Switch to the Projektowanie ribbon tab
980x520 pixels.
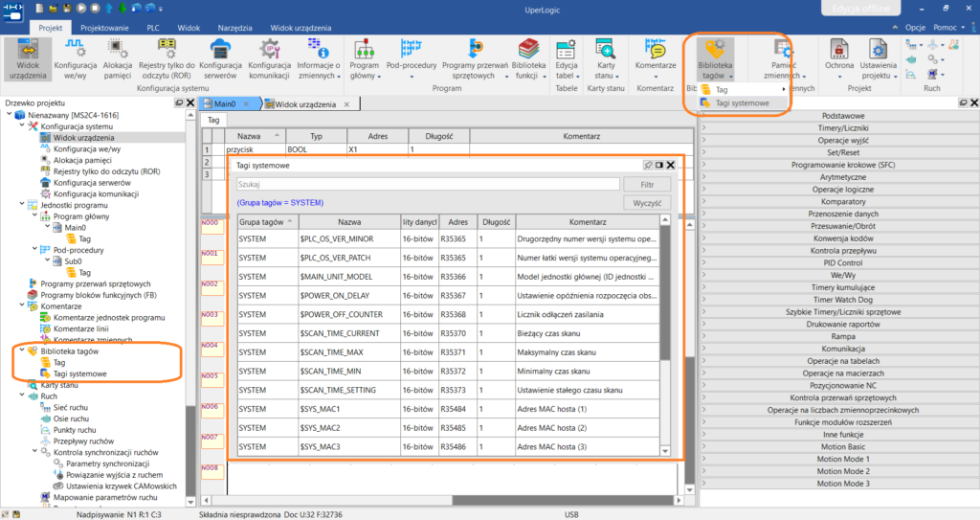pos(104,28)
